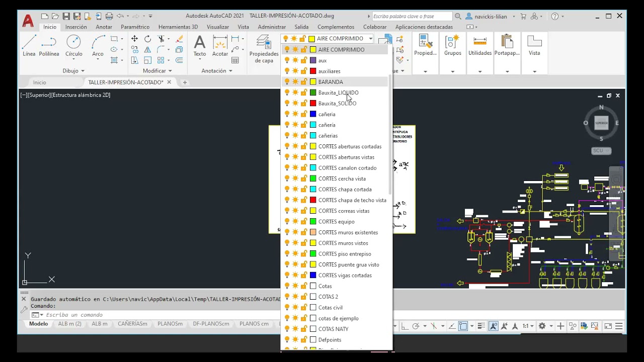Switch to the PLANOSm layout tab
This screenshot has width=644, height=362.
point(170,324)
